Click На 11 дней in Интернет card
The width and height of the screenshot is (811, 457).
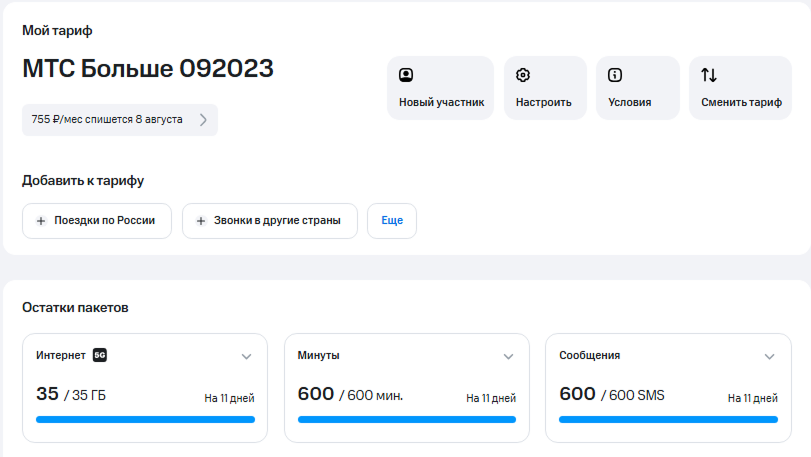click(229, 398)
